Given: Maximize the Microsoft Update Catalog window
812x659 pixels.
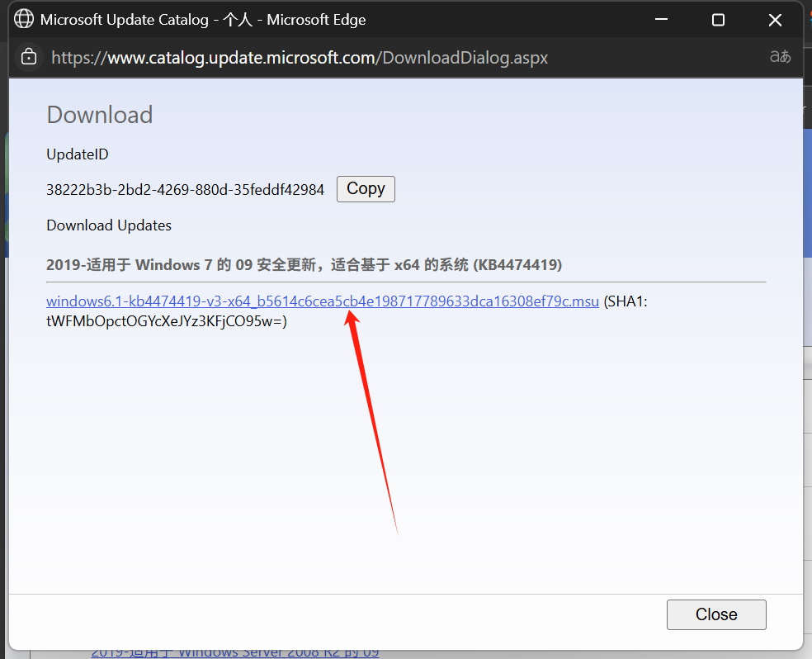Looking at the screenshot, I should click(718, 20).
